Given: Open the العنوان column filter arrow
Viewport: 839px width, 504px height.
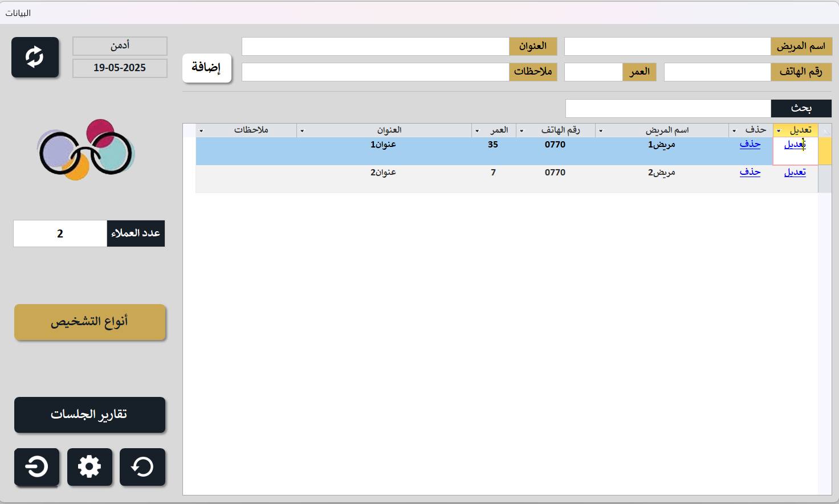Looking at the screenshot, I should click(302, 131).
